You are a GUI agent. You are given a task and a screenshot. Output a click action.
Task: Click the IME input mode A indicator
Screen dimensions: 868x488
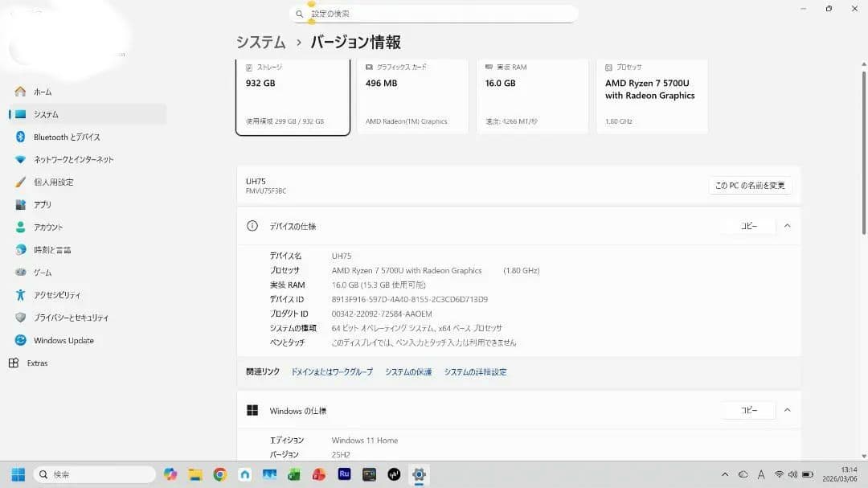click(761, 474)
